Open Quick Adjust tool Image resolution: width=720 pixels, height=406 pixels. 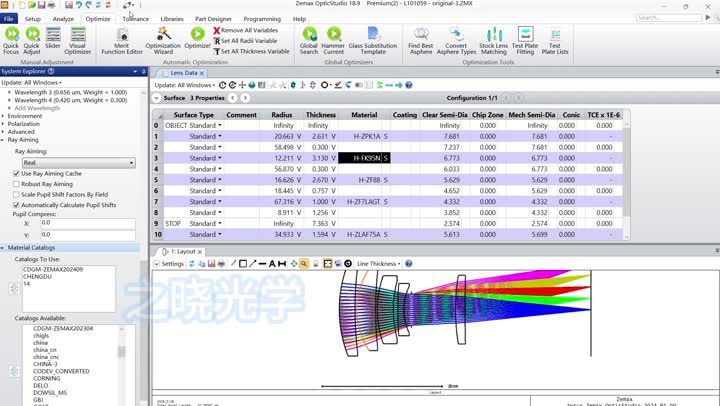point(32,40)
